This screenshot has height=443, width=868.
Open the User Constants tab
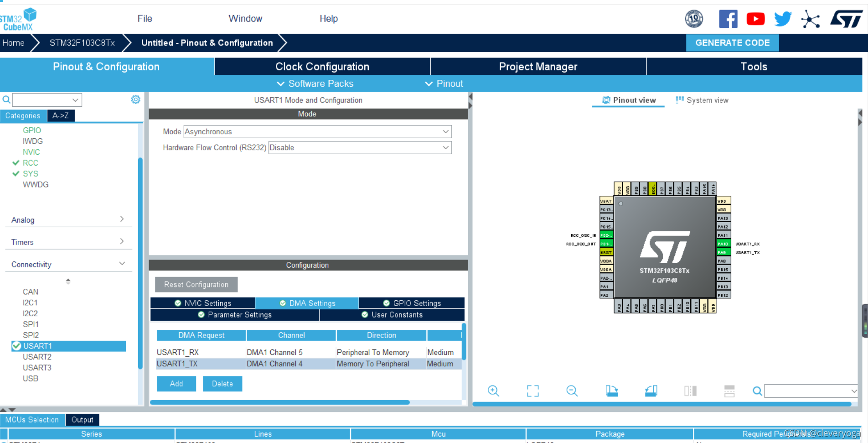(x=392, y=314)
